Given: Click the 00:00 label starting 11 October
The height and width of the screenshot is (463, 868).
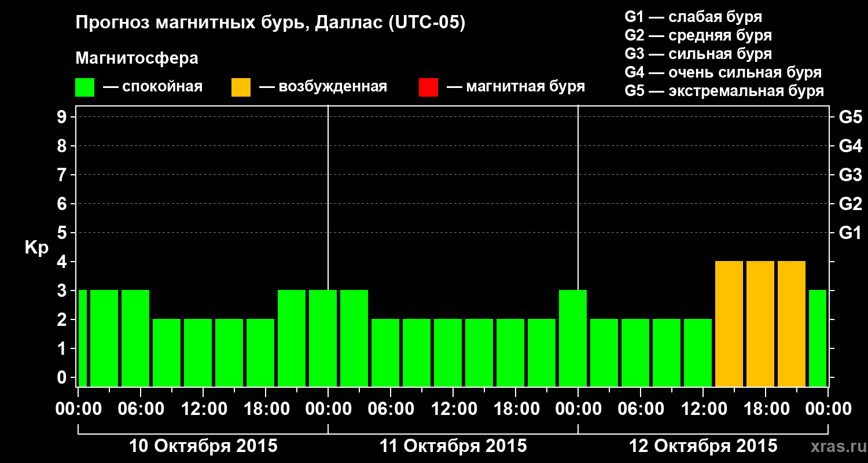Looking at the screenshot, I should click(328, 409).
